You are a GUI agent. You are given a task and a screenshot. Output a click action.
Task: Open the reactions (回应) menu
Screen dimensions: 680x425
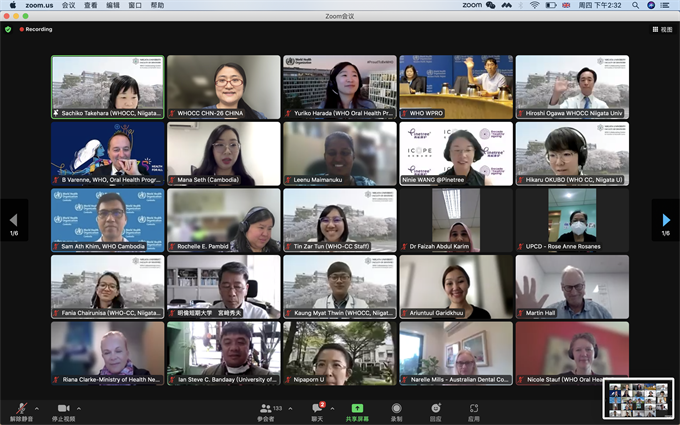click(x=435, y=410)
